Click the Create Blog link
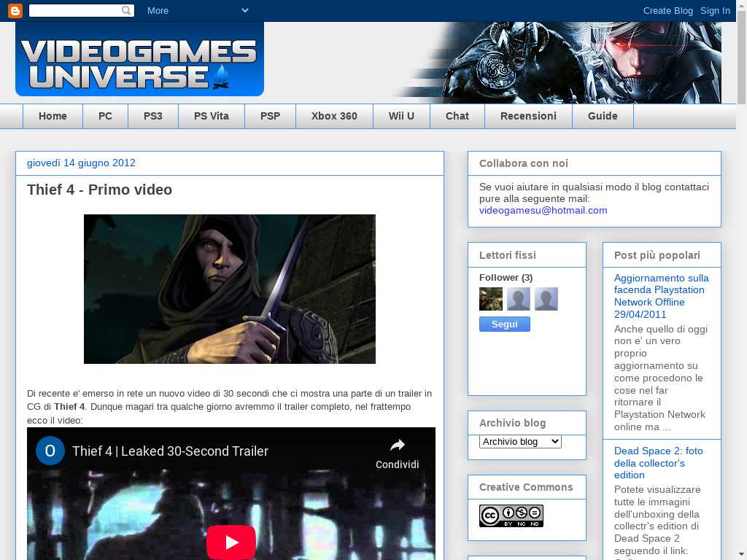Viewport: 747px width, 560px height. click(x=668, y=10)
